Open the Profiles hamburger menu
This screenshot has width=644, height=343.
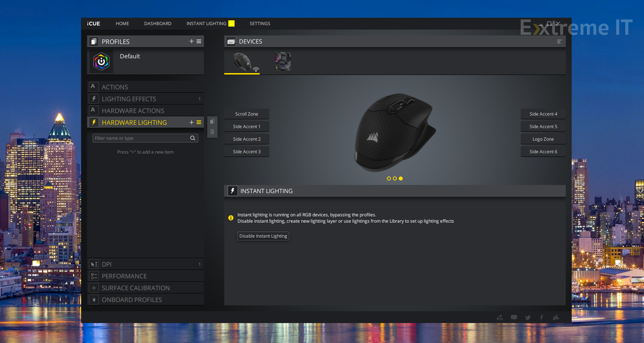tap(199, 41)
